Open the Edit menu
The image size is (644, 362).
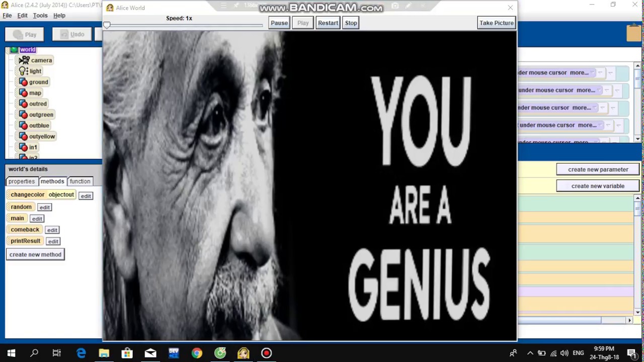point(23,16)
